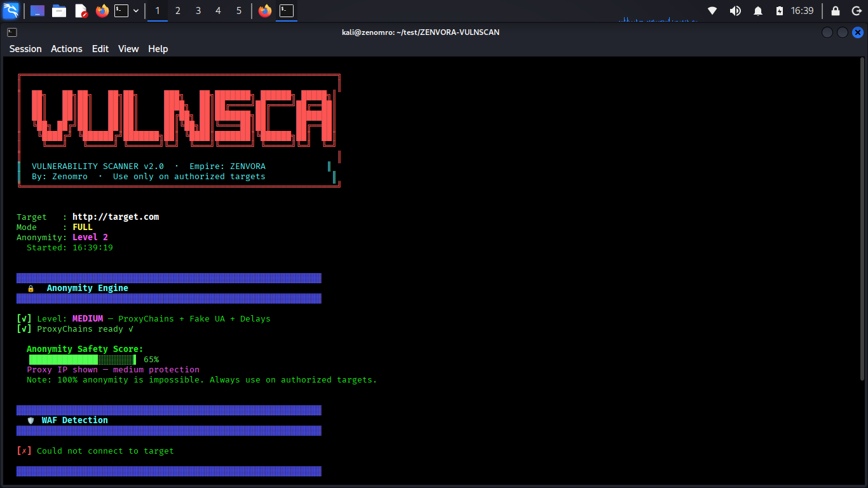Select the start time '16:39:19'
The image size is (868, 488).
tap(93, 248)
